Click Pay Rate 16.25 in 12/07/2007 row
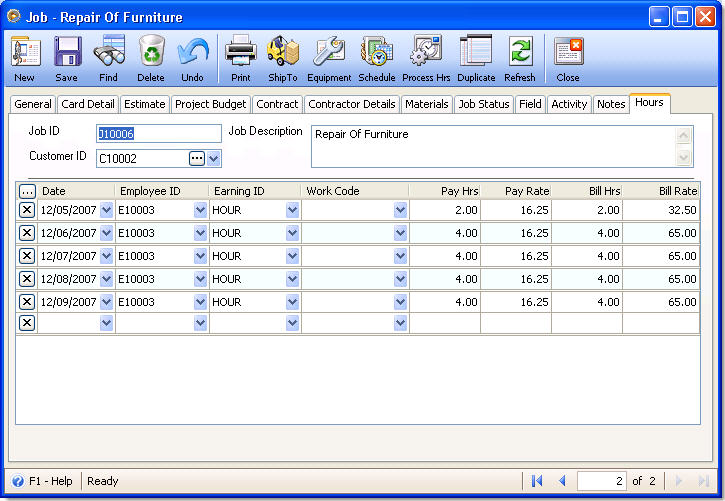This screenshot has width=725, height=501. (x=516, y=256)
